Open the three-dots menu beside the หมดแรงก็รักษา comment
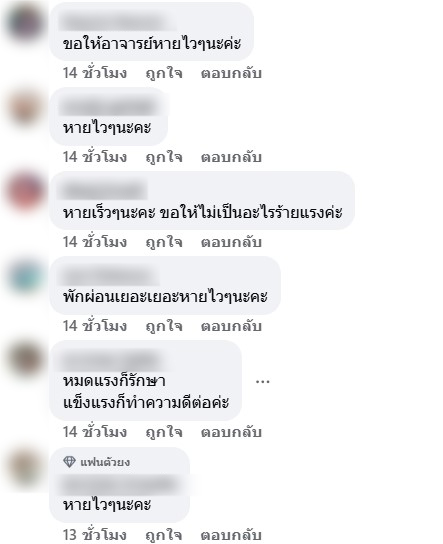443x544 pixels. click(x=263, y=382)
